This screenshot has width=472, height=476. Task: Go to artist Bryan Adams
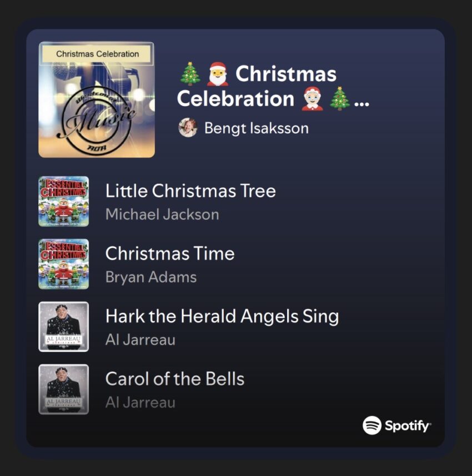[x=151, y=277]
